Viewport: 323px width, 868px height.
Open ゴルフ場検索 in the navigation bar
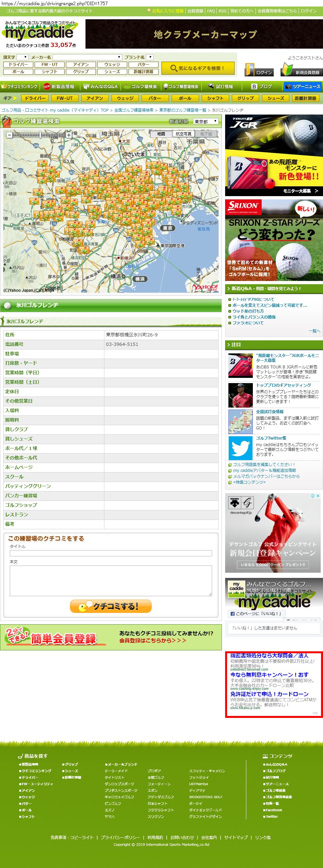[140, 86]
